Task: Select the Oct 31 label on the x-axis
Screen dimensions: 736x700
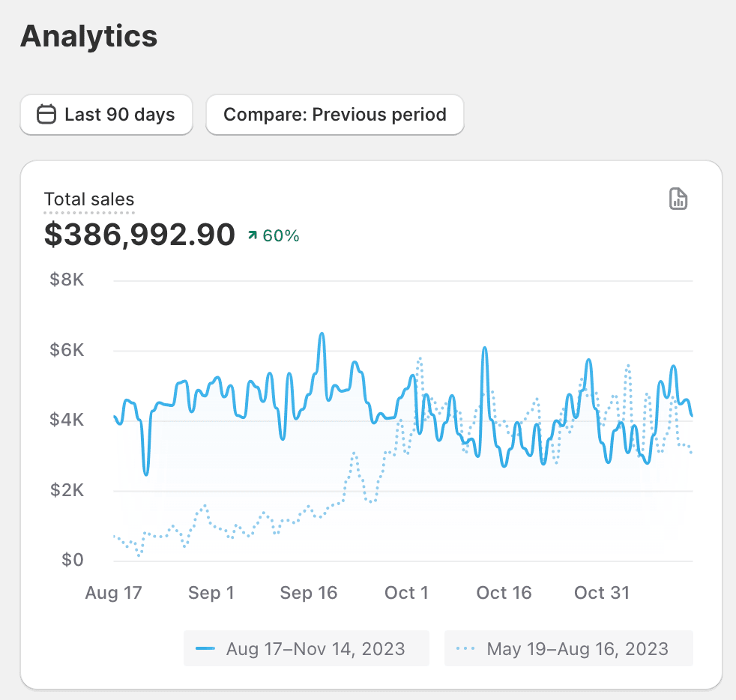Action: click(602, 593)
